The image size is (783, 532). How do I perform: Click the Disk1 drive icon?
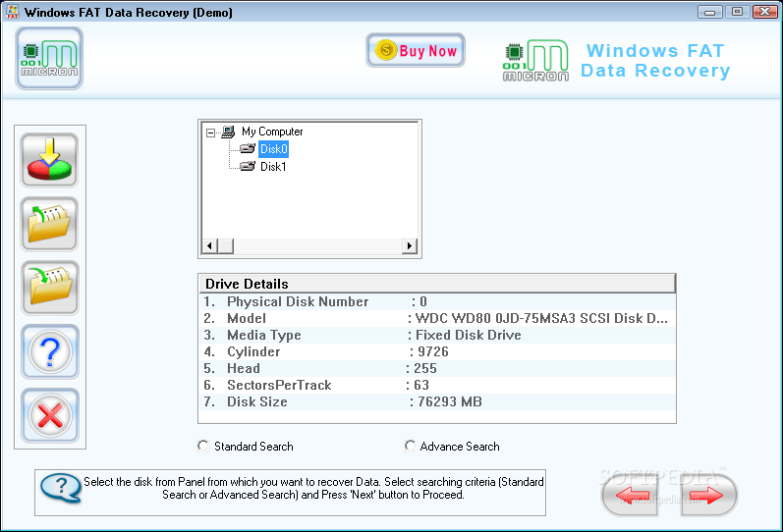pos(248,166)
